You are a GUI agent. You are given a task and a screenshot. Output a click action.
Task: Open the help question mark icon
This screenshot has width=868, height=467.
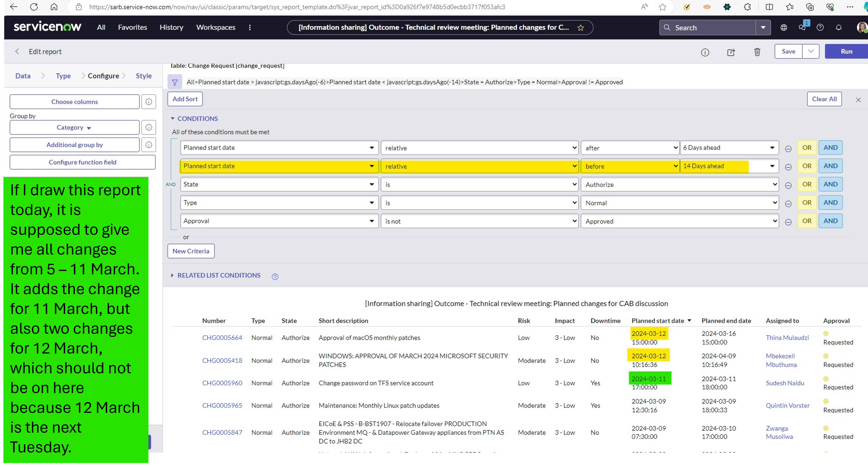[x=820, y=28]
